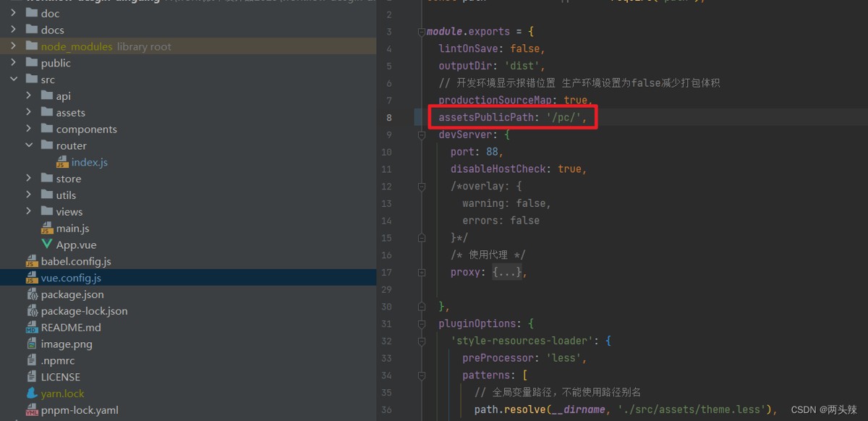Screen dimensions: 868x421
Task: Fold the overlay comment at line 12
Action: click(x=421, y=187)
